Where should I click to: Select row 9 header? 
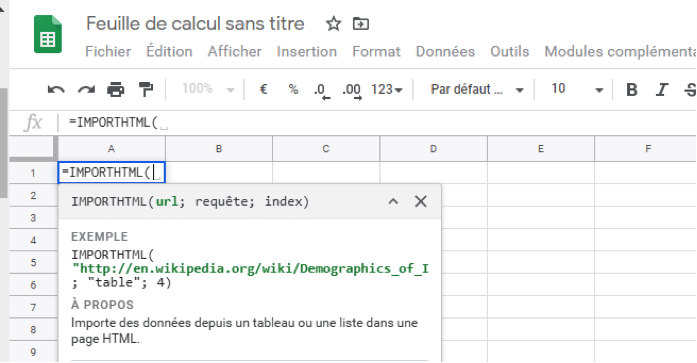point(33,352)
